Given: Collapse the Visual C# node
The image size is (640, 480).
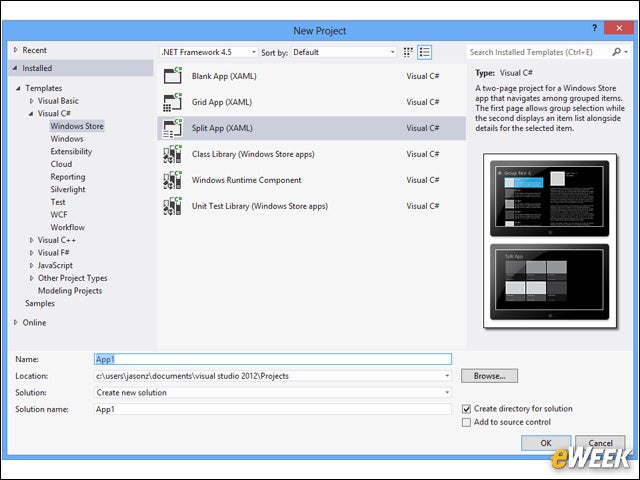Looking at the screenshot, I should click(x=31, y=113).
